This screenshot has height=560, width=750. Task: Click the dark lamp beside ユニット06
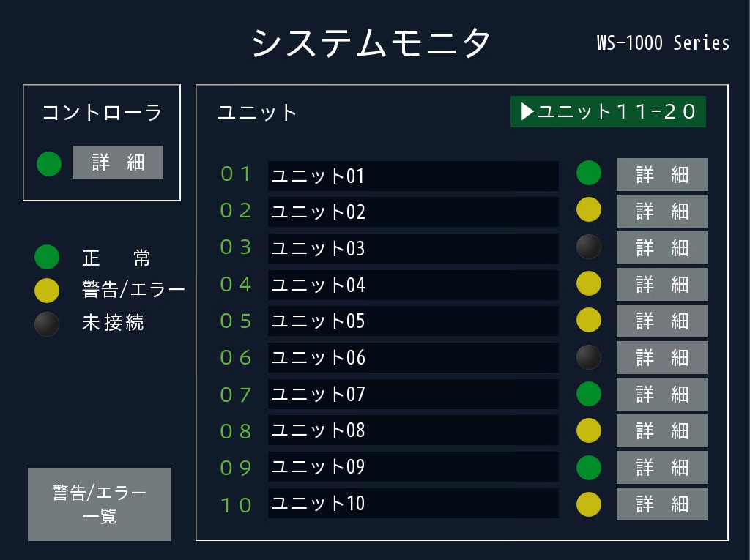(589, 356)
